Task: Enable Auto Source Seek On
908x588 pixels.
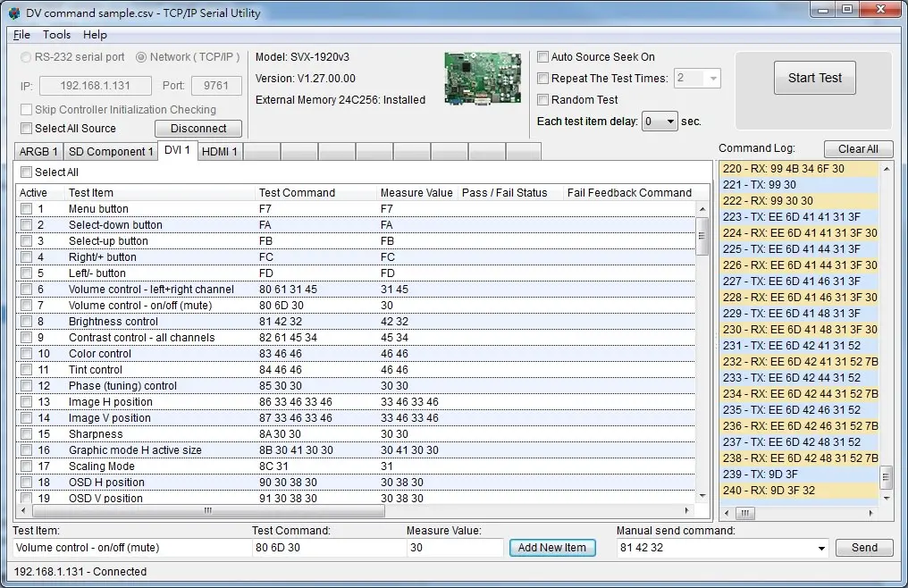Action: (x=542, y=57)
